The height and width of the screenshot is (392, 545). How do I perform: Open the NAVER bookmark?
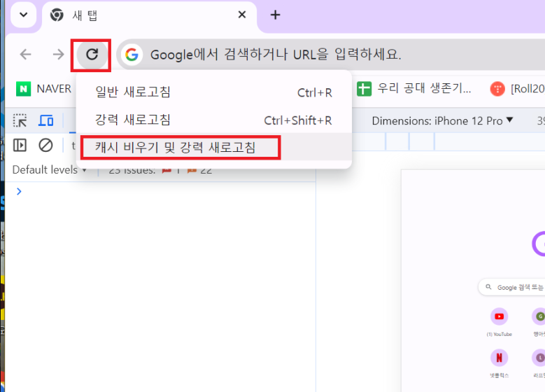pyautogui.click(x=43, y=89)
